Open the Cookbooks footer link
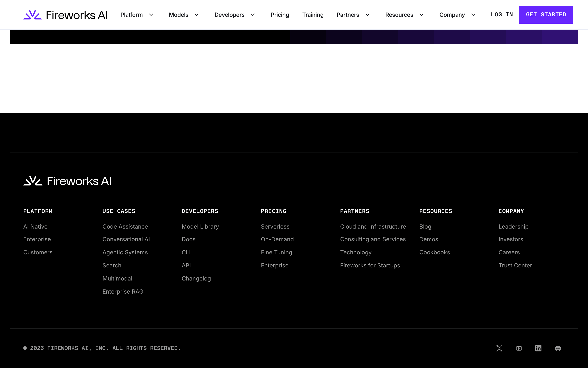 (434, 252)
